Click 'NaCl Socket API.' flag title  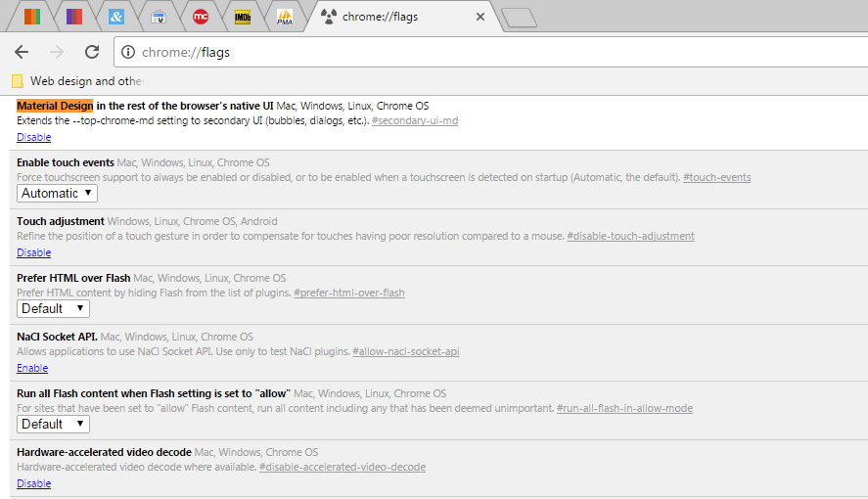pos(57,337)
